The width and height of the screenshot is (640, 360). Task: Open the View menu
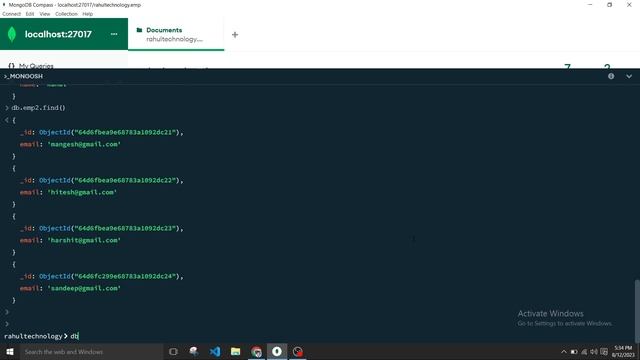[x=44, y=14]
